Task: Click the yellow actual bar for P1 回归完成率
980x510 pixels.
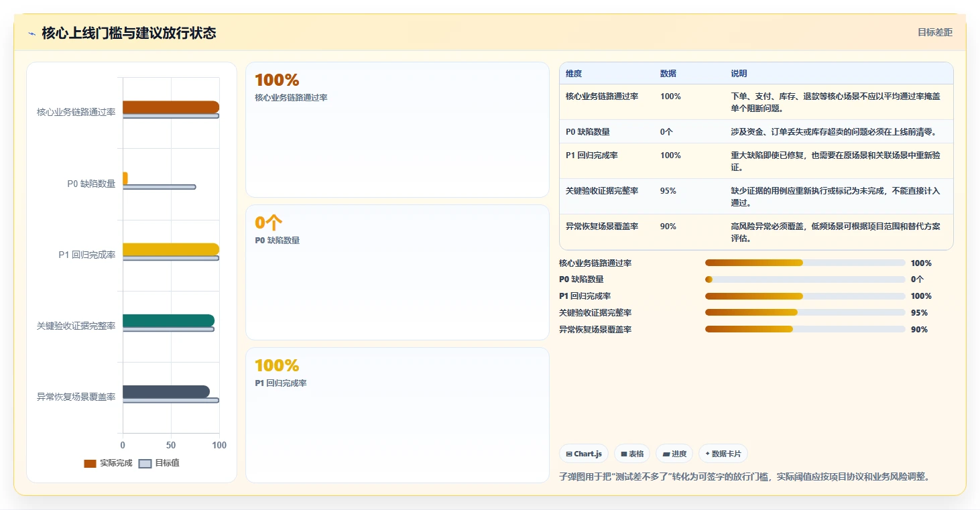Action: click(170, 249)
